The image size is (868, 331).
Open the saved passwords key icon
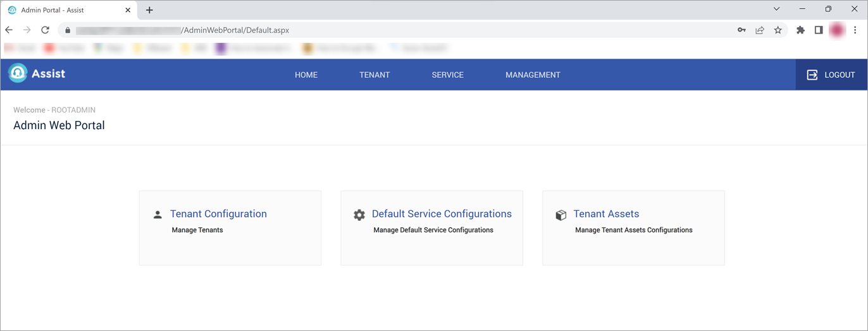coord(741,30)
